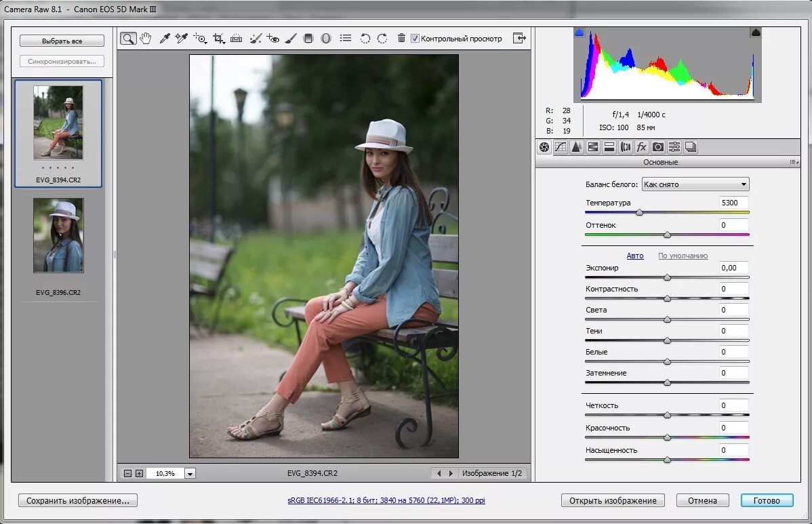Open the Баланс белого dropdown
812x524 pixels.
point(695,184)
